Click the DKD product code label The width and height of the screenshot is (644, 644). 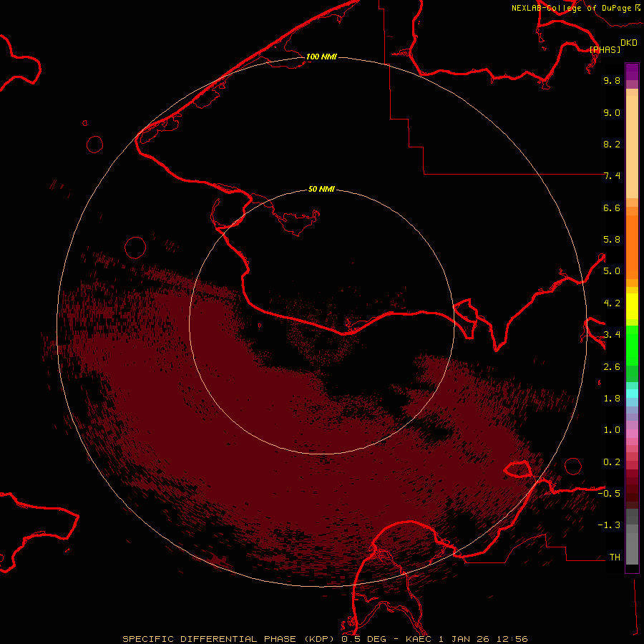coord(629,43)
